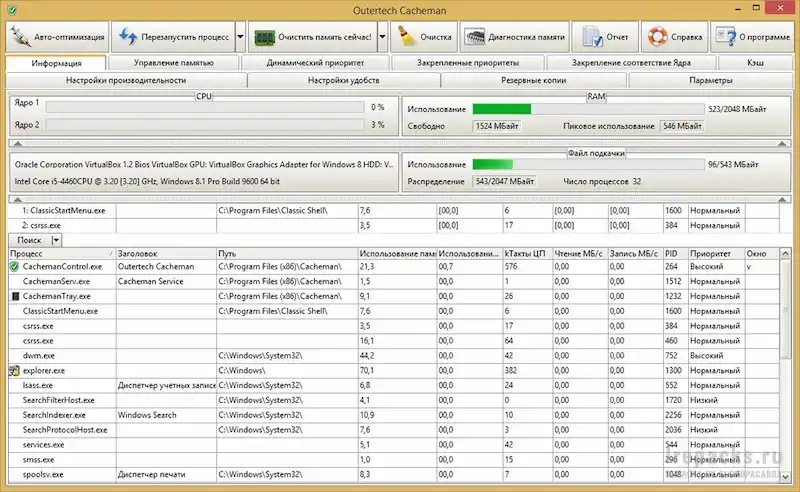Click the green shield icon beside CachemanControl.exe

point(14,266)
